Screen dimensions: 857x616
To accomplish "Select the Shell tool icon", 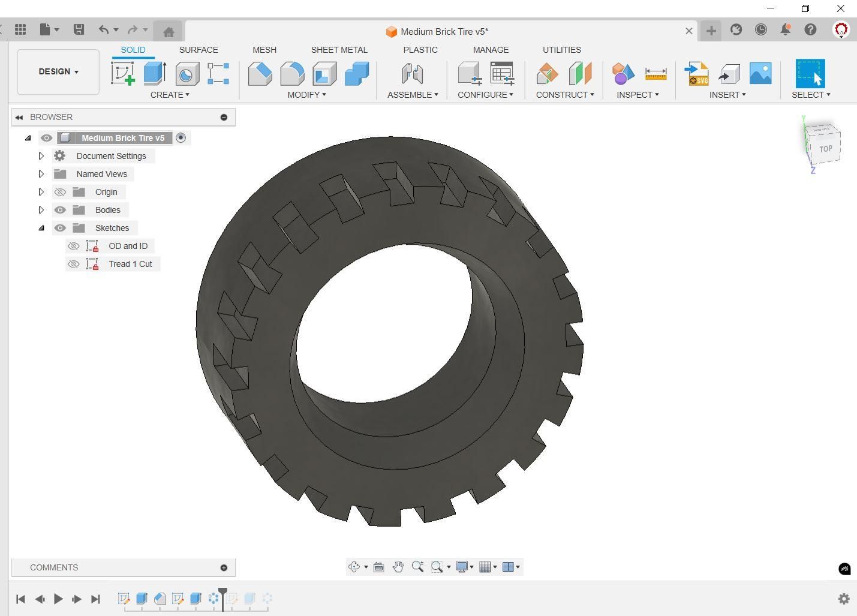I will point(324,74).
